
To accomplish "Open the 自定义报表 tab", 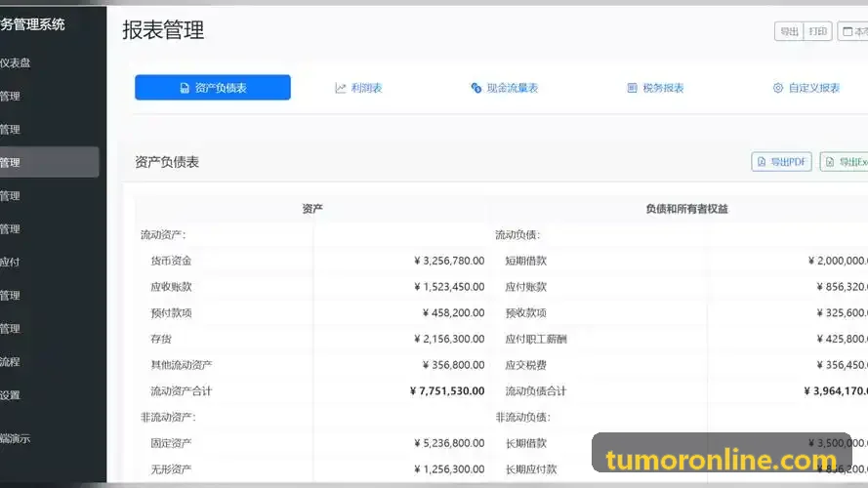I will click(806, 88).
